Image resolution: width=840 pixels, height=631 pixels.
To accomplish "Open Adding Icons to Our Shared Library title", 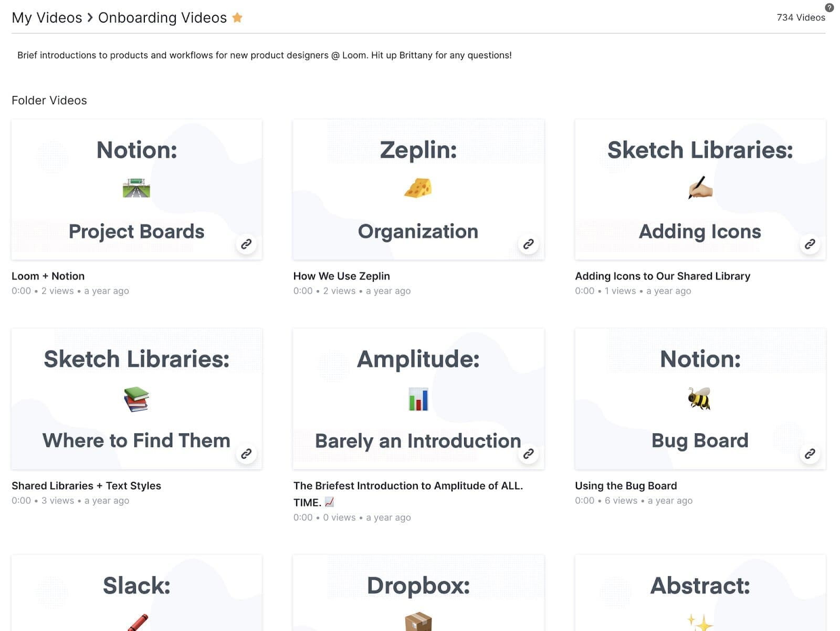I will click(x=662, y=276).
